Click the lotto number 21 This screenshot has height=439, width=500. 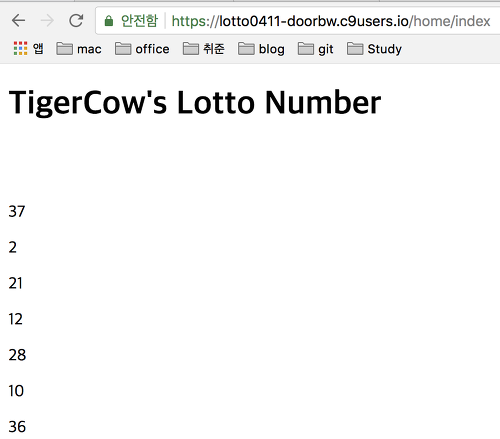(x=16, y=283)
